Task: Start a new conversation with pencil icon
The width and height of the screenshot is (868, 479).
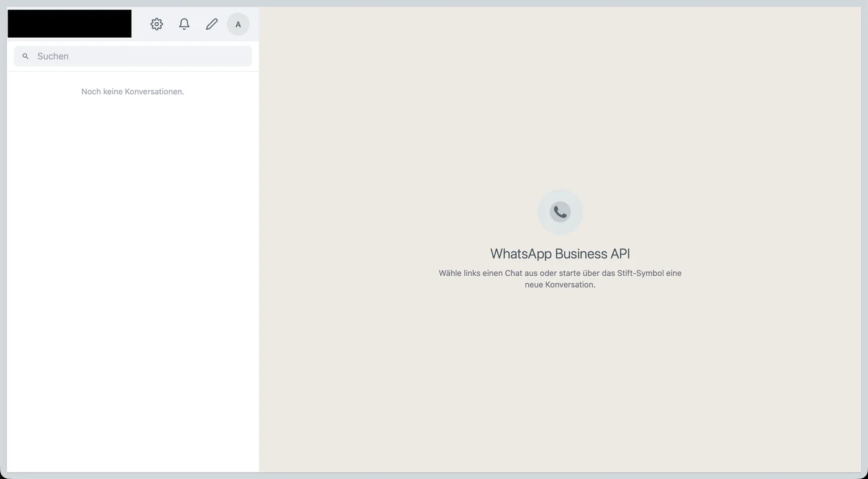Action: point(211,24)
